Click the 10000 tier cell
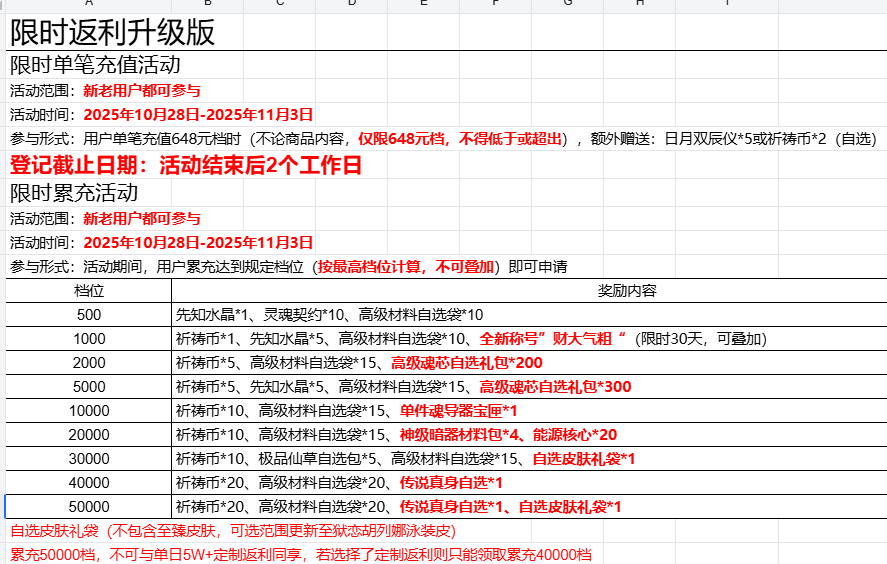The height and width of the screenshot is (564, 887). pyautogui.click(x=89, y=411)
